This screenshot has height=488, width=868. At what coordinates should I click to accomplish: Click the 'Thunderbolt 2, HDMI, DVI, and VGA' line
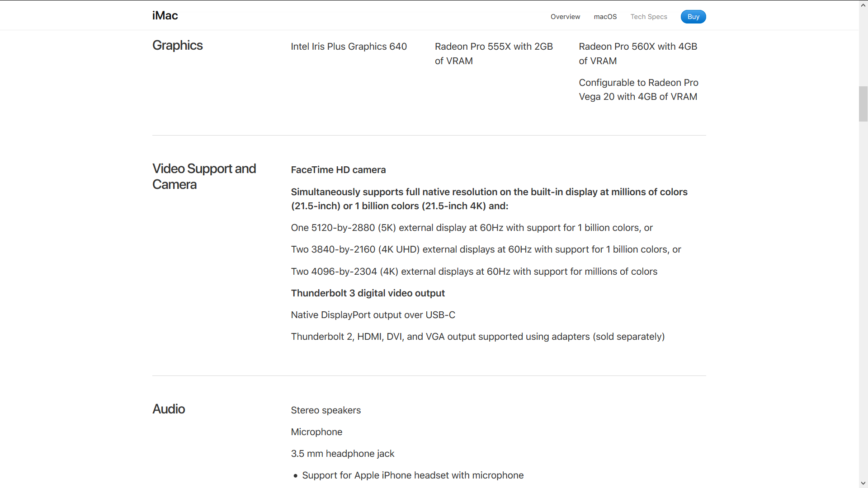tap(477, 337)
